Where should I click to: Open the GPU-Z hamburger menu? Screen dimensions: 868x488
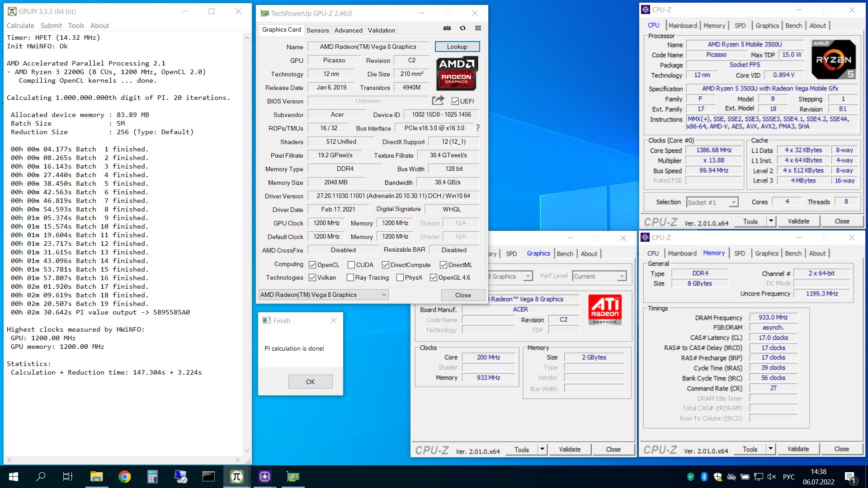click(x=478, y=28)
